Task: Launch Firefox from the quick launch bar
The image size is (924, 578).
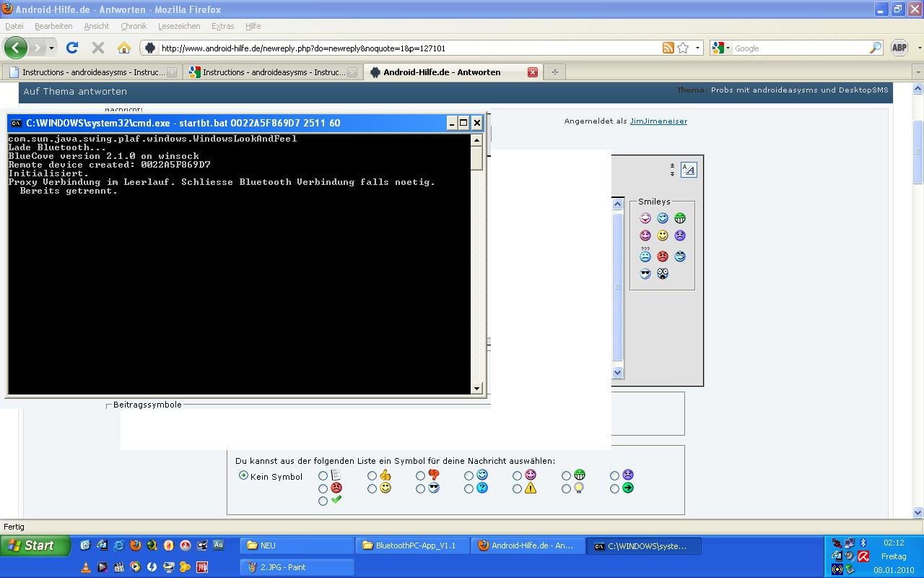Action: click(x=135, y=545)
